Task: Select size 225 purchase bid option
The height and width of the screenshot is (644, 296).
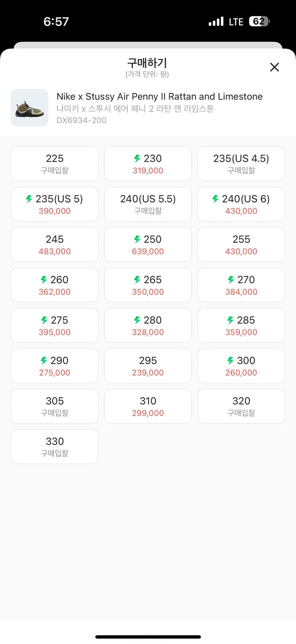Action: (54, 164)
